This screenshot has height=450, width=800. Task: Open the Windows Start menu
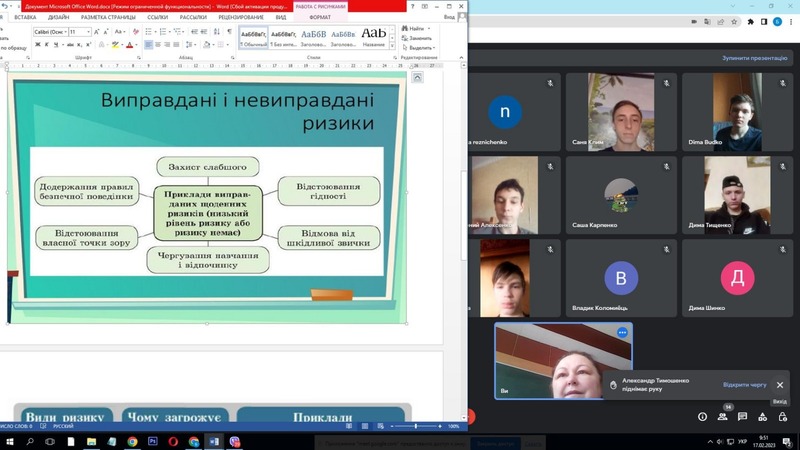pos(8,440)
